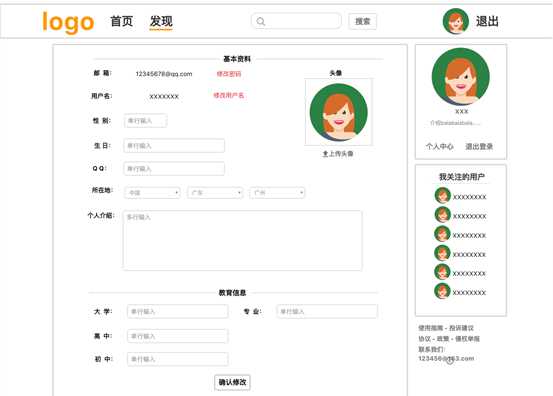This screenshot has height=396, width=553.
Task: Focus the 生日 input field
Action: tap(174, 146)
